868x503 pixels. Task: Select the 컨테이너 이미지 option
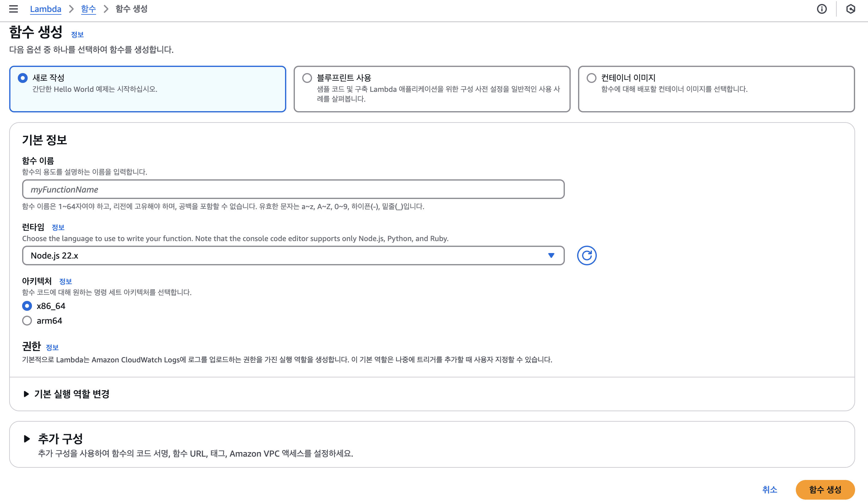click(x=591, y=78)
